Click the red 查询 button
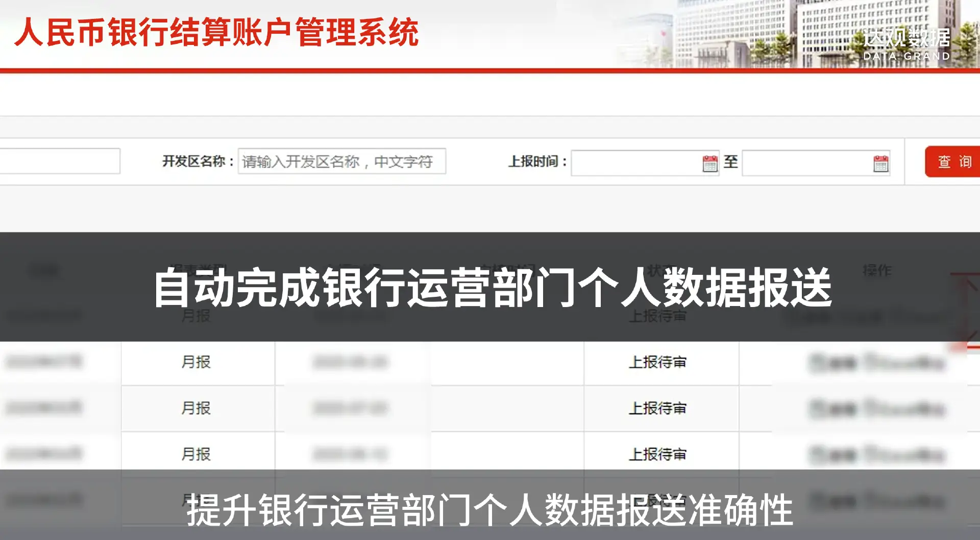Screen dimensions: 980x540 [x=953, y=162]
